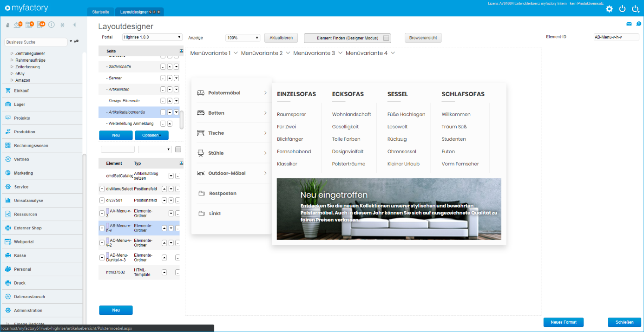Viewport: 644px width, 332px height.
Task: Click the Wohnlandschaft link under Ecksofas
Action: point(351,114)
